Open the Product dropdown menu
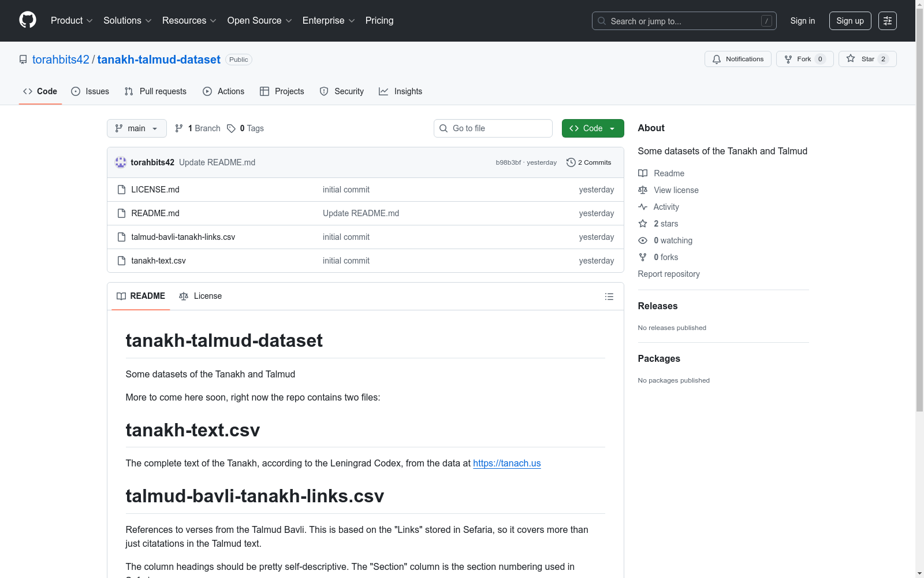924x578 pixels. coord(72,21)
